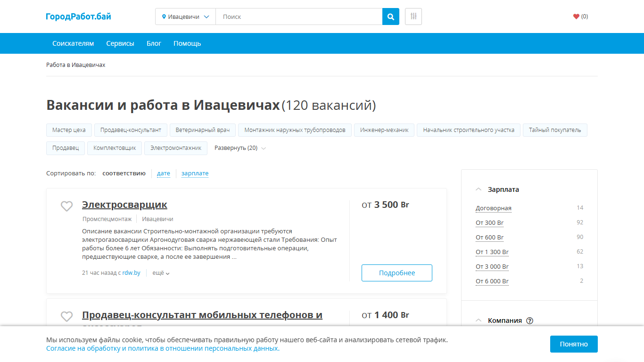The image size is (644, 362).
Task: Open the advanced search filters slider icon
Action: [413, 16]
